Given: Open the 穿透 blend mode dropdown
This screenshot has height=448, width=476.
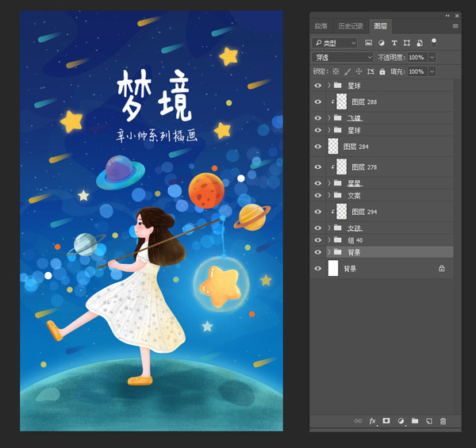Looking at the screenshot, I should pyautogui.click(x=343, y=57).
